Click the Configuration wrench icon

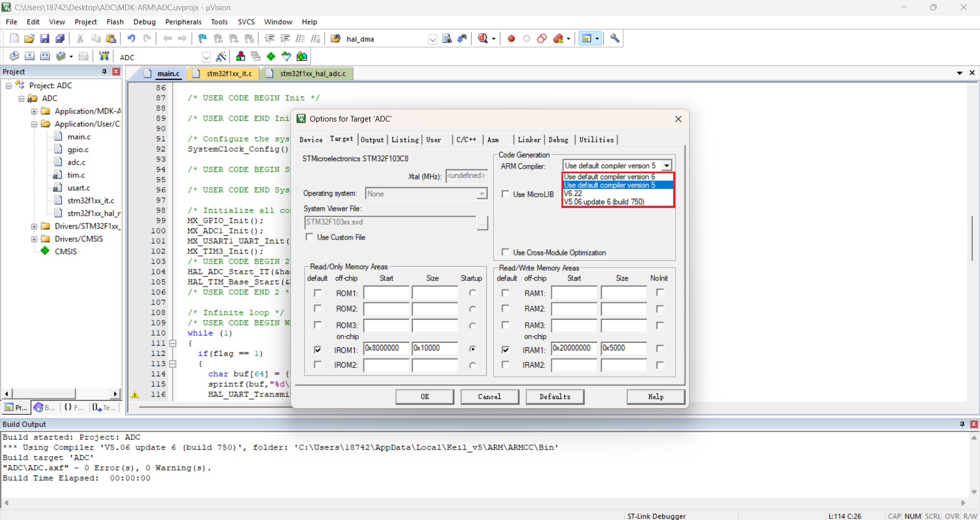tap(615, 38)
